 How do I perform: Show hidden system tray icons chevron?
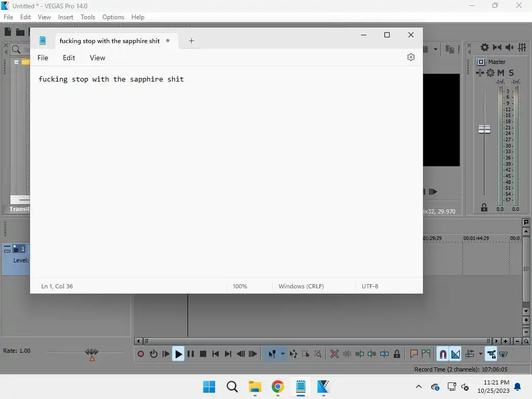coord(419,387)
